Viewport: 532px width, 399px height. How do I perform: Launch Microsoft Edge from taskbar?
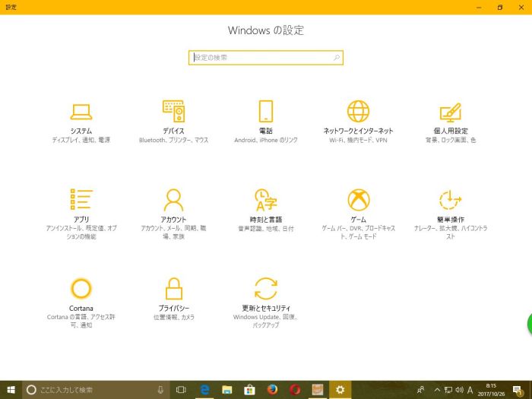tap(204, 390)
